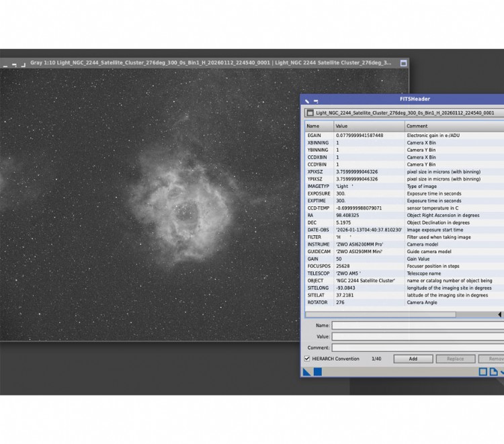Select the ROTATOR keyword row
Screen dimensions: 504x444
tap(405, 302)
